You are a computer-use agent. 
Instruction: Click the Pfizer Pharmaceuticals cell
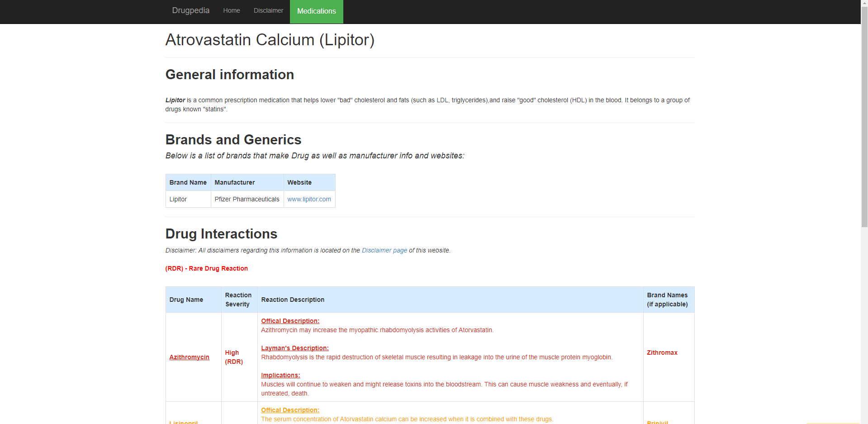(x=247, y=199)
